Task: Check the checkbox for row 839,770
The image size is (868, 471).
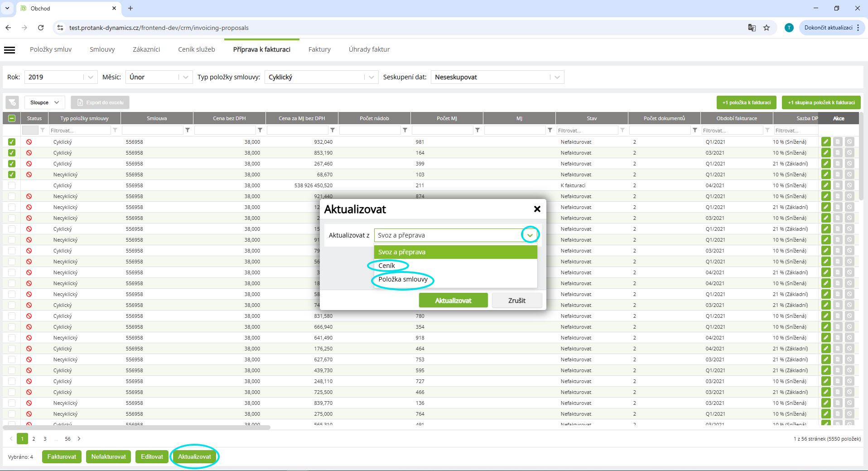Action: pyautogui.click(x=12, y=403)
